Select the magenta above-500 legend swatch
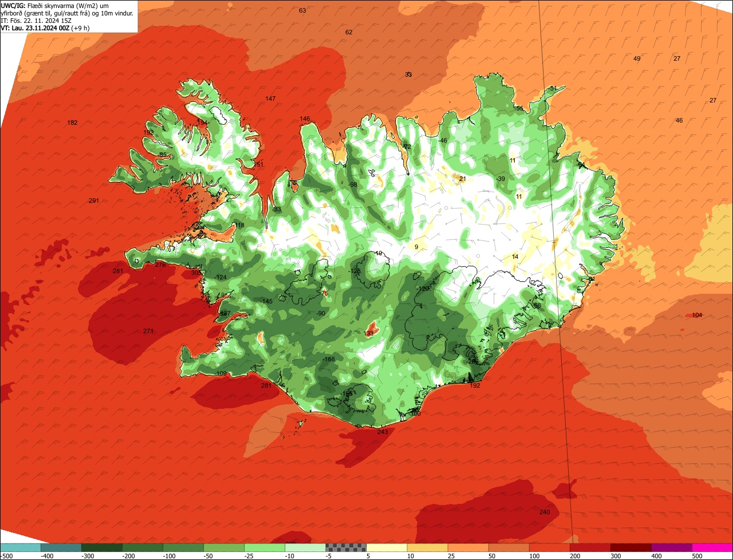The image size is (733, 560). point(712,548)
